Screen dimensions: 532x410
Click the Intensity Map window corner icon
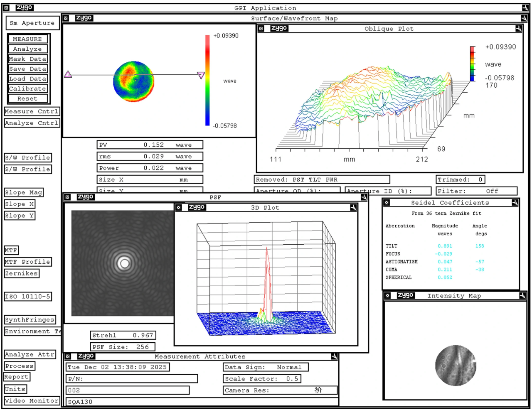[522, 296]
